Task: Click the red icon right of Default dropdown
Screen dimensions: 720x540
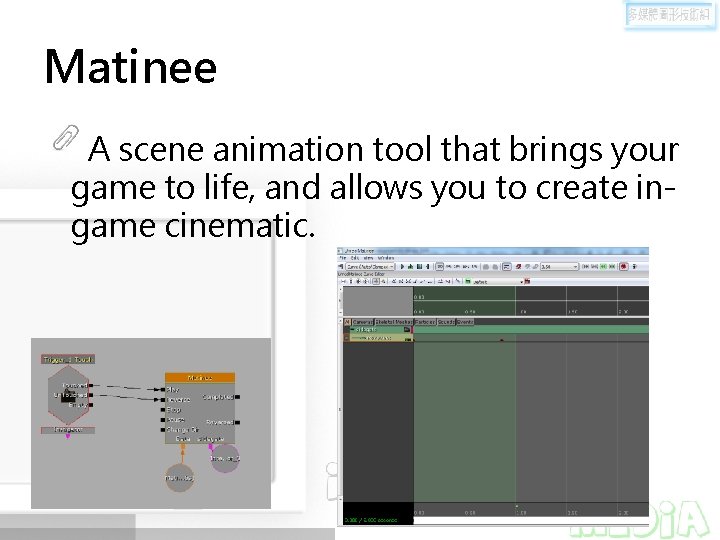Action: (528, 281)
